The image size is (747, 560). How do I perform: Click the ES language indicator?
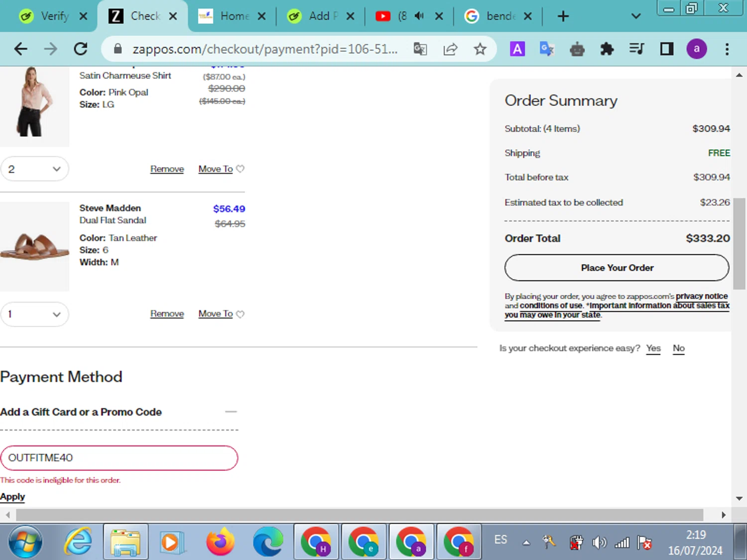pos(500,540)
